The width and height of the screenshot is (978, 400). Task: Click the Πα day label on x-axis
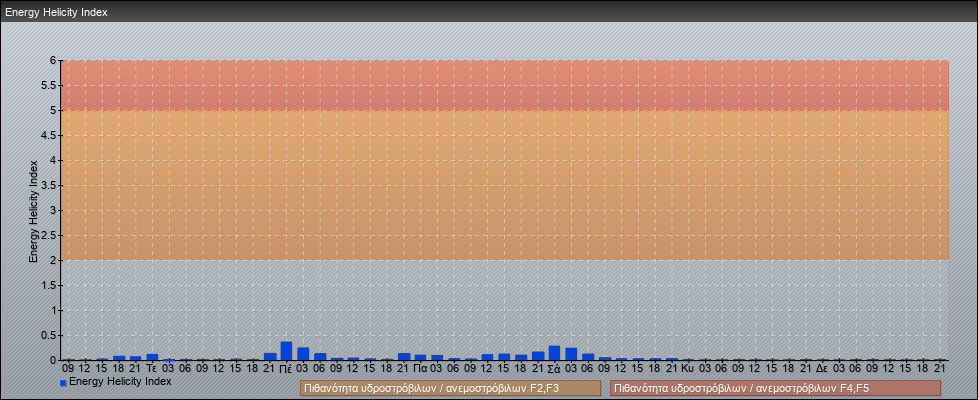click(420, 368)
